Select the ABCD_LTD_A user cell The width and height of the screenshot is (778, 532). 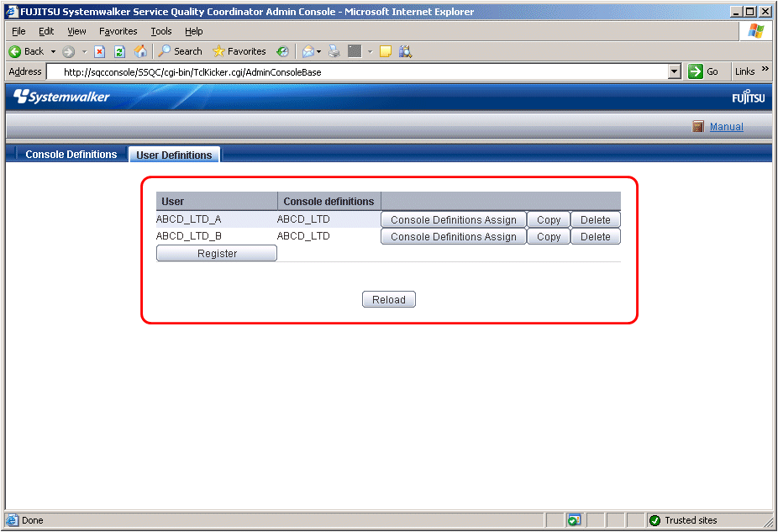188,219
